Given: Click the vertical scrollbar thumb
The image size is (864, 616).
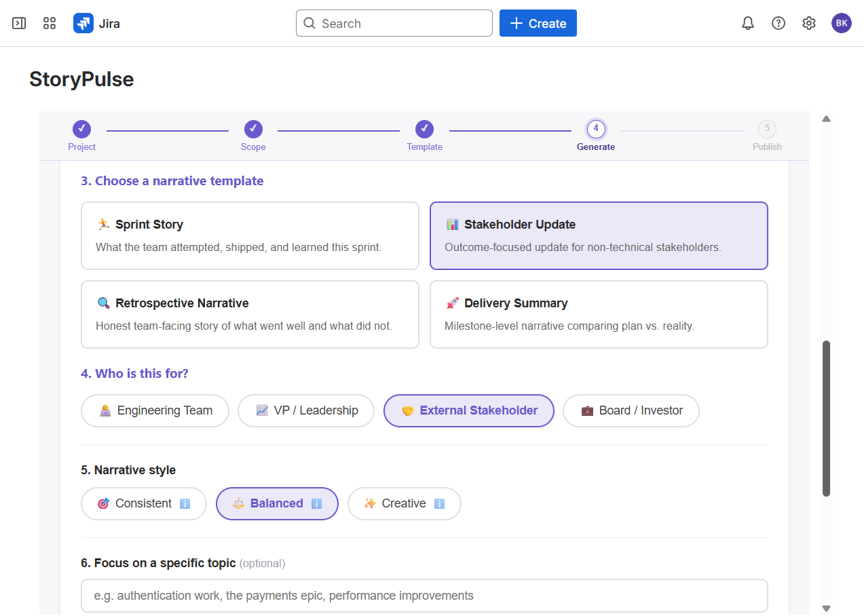Looking at the screenshot, I should tap(826, 419).
